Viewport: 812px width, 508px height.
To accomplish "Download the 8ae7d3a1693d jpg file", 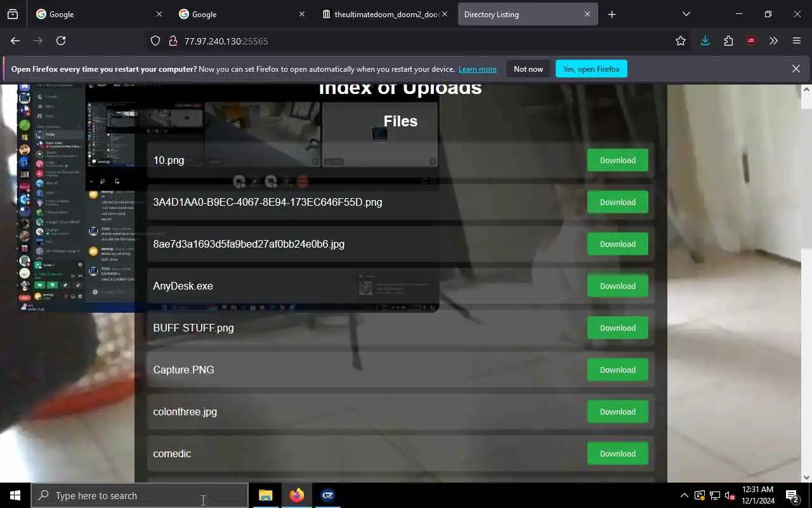I will coord(617,244).
